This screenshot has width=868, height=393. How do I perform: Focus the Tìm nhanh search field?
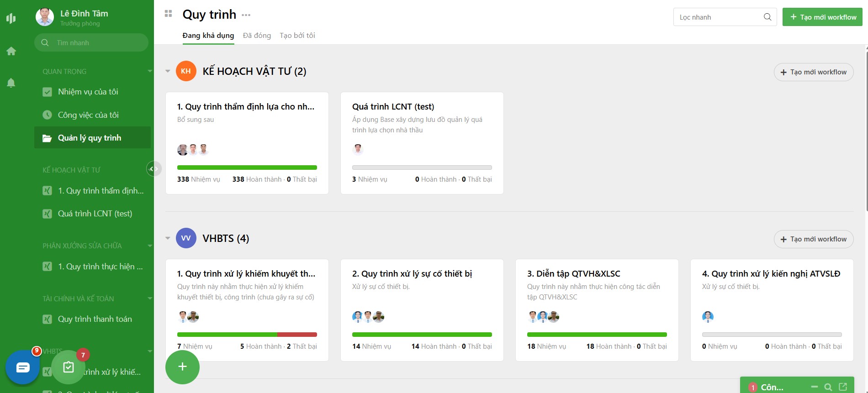point(96,43)
